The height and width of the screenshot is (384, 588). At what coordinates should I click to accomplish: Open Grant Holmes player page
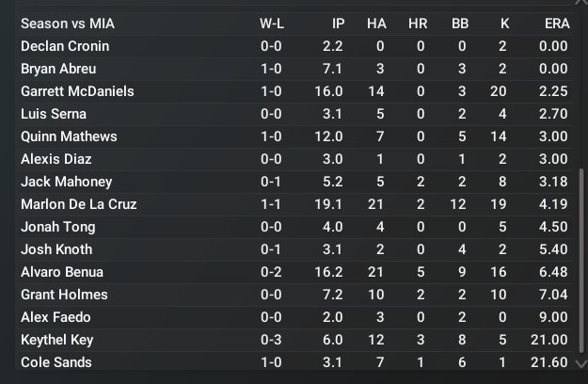pyautogui.click(x=64, y=295)
